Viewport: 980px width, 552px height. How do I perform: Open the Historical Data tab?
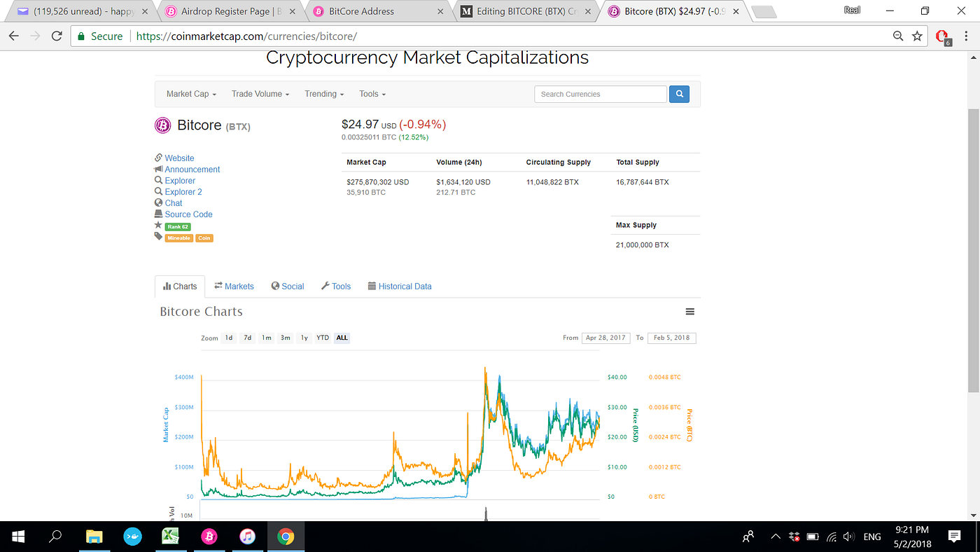coord(400,287)
